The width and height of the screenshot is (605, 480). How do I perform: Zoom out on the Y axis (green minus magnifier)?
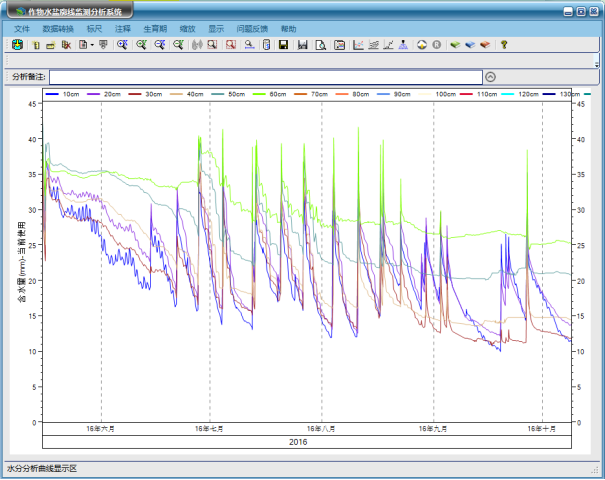[x=178, y=45]
